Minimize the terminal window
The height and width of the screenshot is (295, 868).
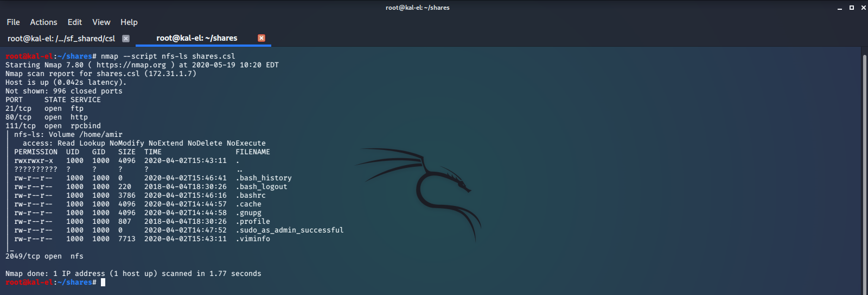[x=840, y=8]
